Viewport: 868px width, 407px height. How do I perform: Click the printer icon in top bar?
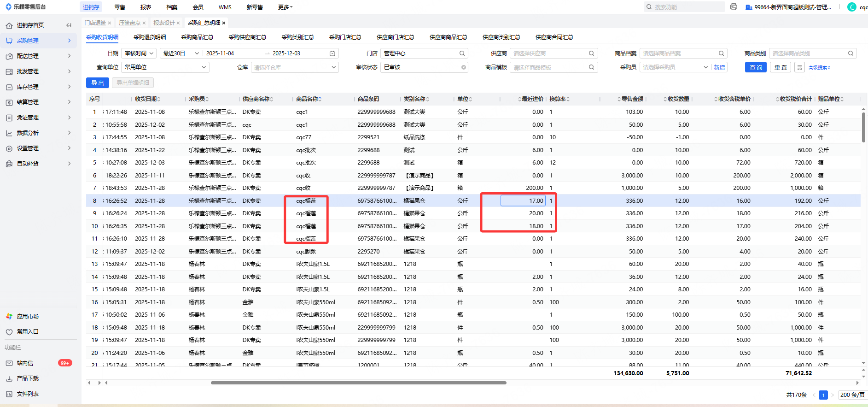734,7
